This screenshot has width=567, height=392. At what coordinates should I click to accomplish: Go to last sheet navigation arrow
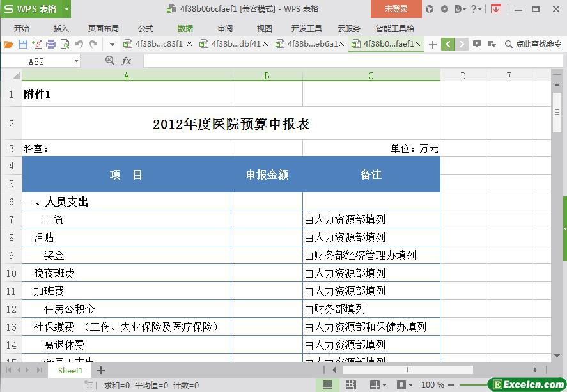pos(40,370)
